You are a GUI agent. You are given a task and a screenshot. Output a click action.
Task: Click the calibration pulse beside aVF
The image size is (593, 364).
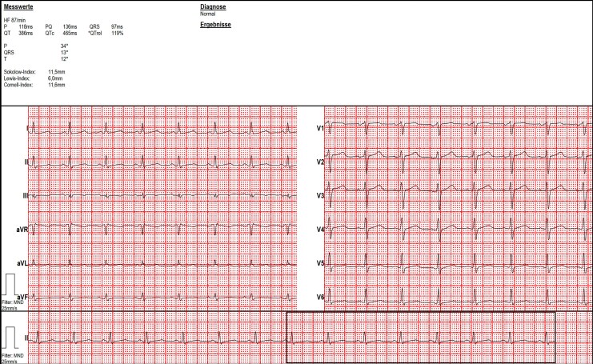pos(10,284)
